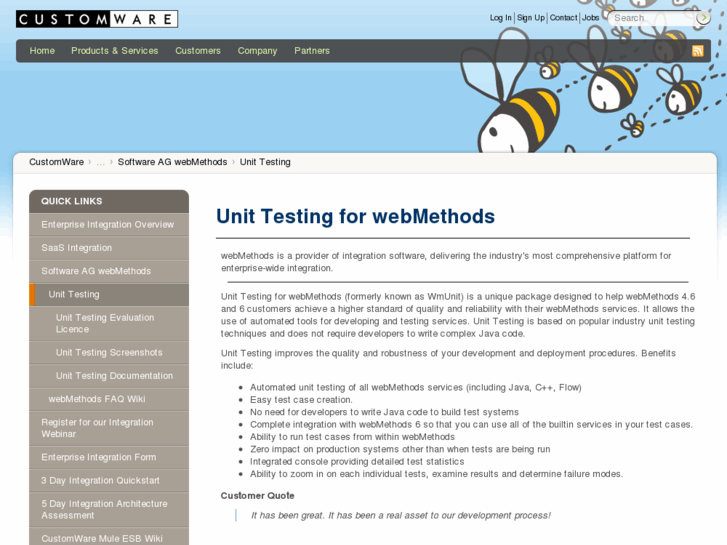This screenshot has width=727, height=545.
Task: Open SaaS Integration quick link
Action: coord(109,248)
